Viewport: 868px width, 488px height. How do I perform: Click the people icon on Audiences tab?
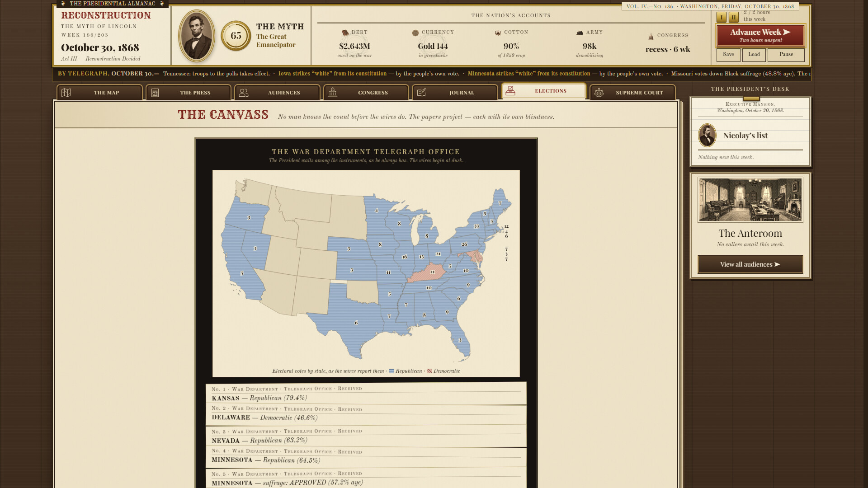tap(244, 93)
